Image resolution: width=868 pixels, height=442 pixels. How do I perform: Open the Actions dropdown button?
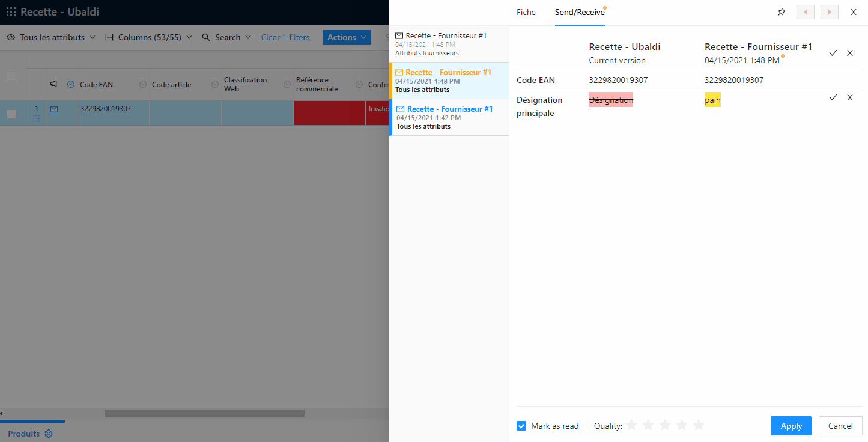[347, 37]
